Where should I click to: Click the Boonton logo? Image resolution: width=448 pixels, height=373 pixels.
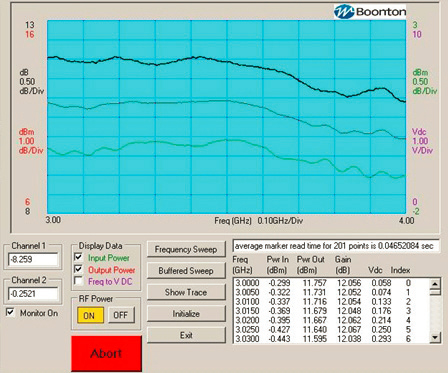pyautogui.click(x=370, y=12)
